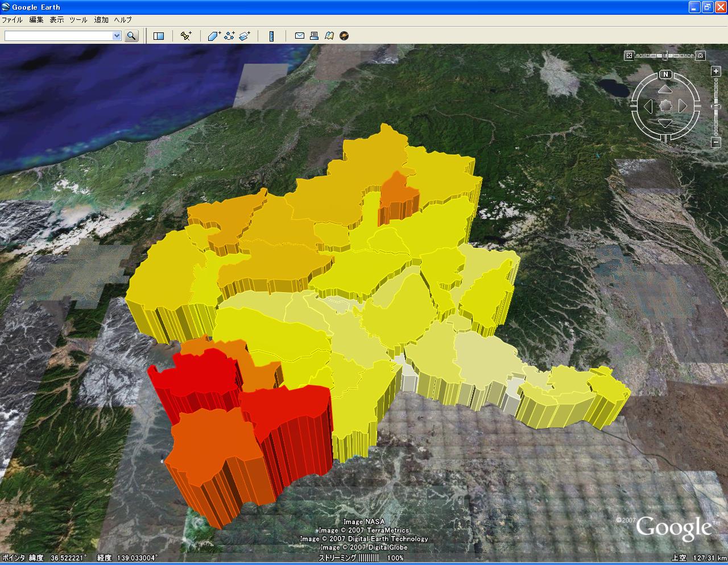The image size is (728, 565).
Task: Click the email envelope icon
Action: tap(299, 36)
